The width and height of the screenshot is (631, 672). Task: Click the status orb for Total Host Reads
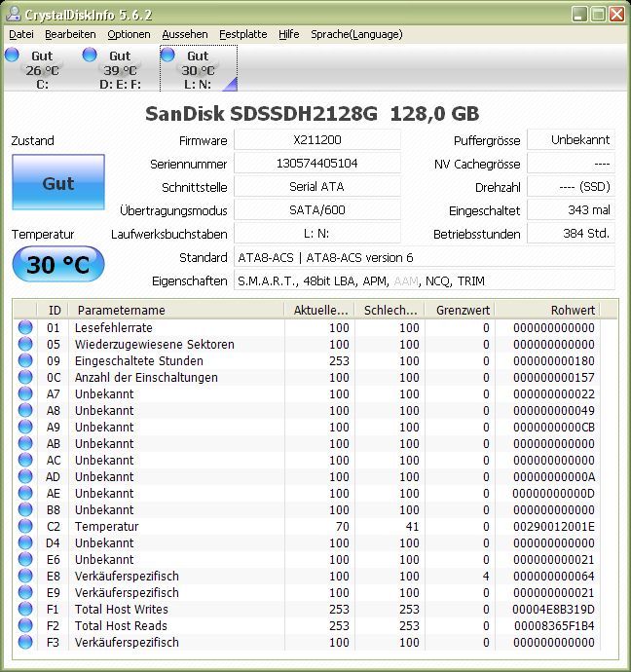(x=25, y=625)
